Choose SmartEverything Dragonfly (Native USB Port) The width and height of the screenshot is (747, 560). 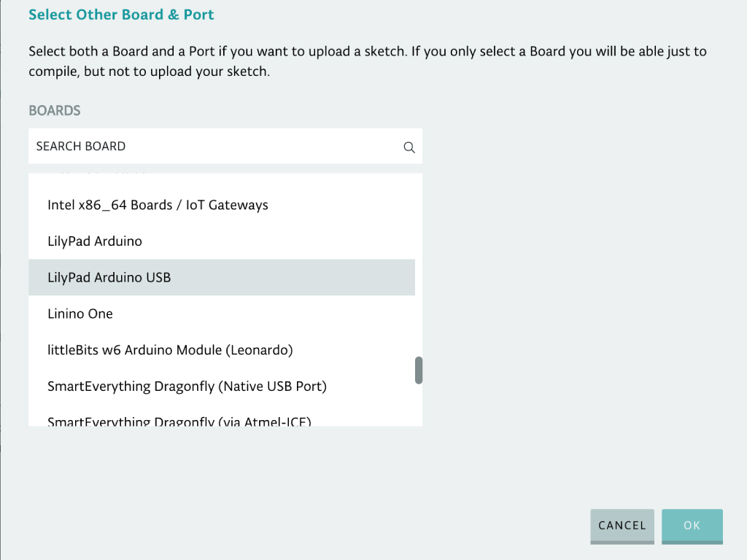coord(222,386)
